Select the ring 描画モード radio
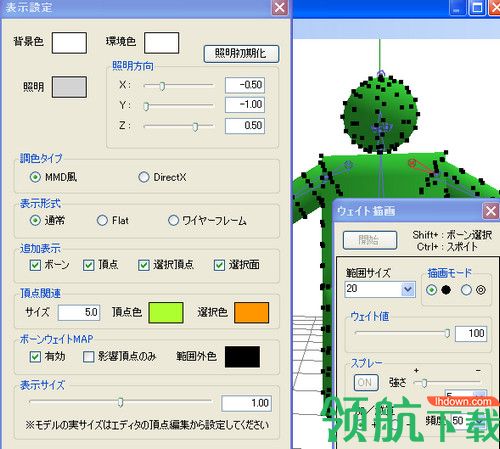The width and height of the screenshot is (500, 449). (466, 290)
